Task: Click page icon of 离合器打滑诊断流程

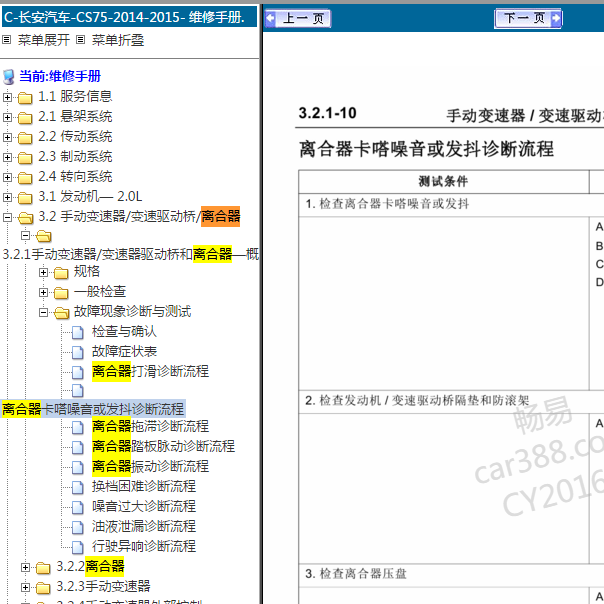Action: pos(78,372)
